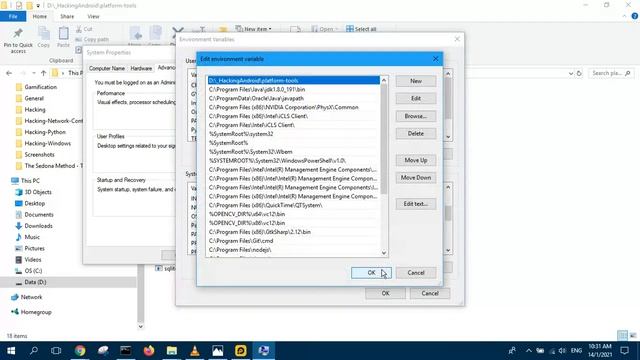Click the Edit text... button
Image resolution: width=640 pixels, height=360 pixels.
point(416,204)
